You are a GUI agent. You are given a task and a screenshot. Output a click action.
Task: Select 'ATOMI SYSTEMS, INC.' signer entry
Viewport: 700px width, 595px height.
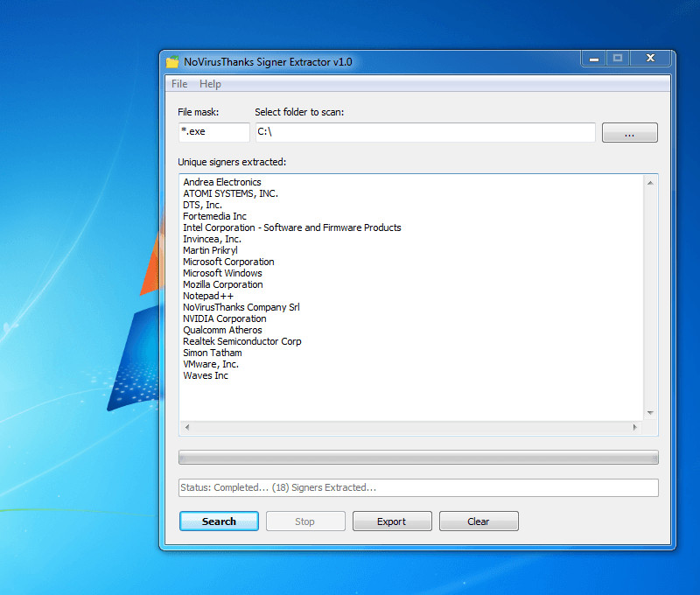(230, 193)
